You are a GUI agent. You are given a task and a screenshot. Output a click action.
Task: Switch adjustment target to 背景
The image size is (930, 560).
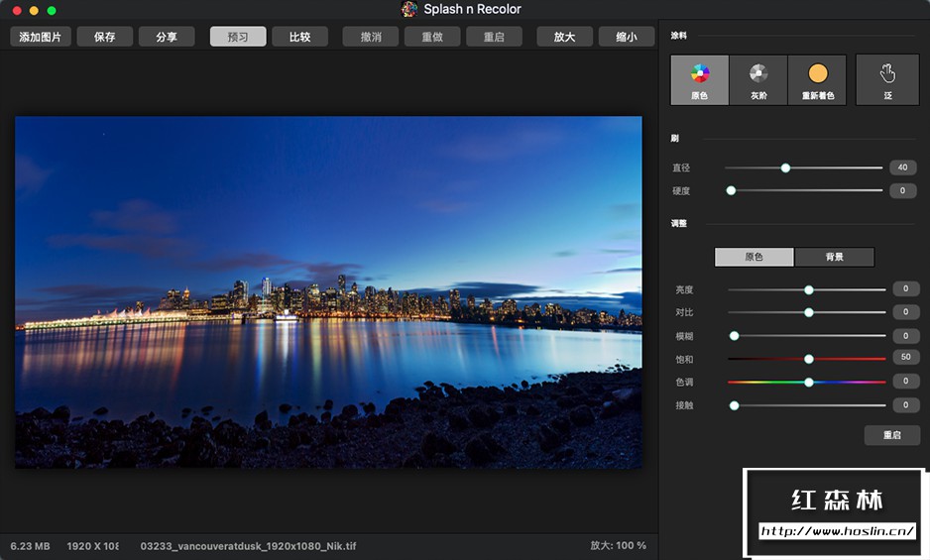834,257
